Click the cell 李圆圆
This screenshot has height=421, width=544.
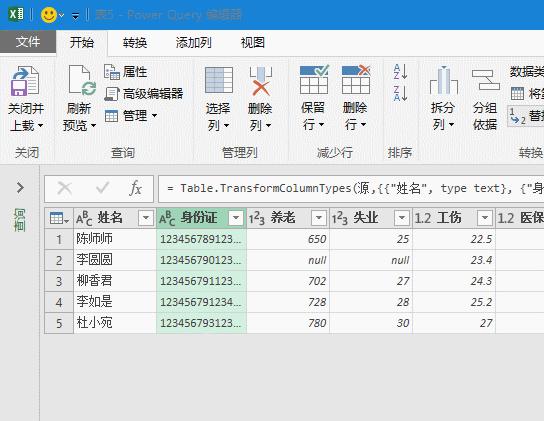(115, 260)
